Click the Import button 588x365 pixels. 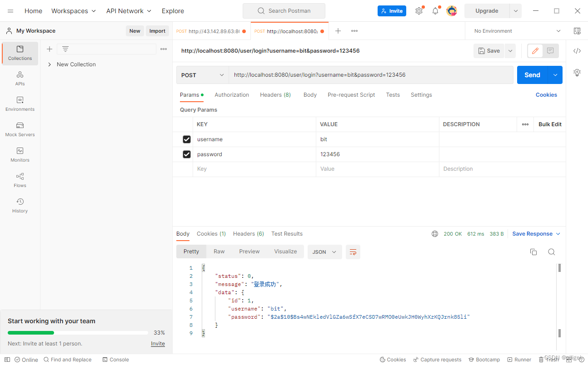(157, 31)
